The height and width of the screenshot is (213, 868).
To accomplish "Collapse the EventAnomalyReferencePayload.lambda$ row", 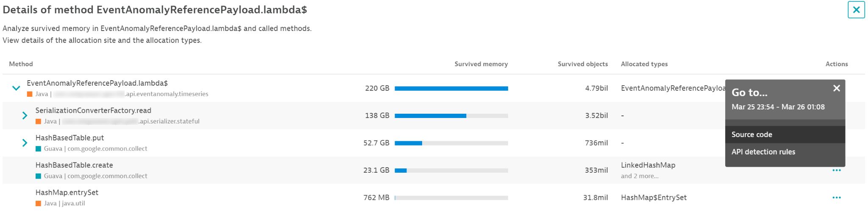I will 16,88.
